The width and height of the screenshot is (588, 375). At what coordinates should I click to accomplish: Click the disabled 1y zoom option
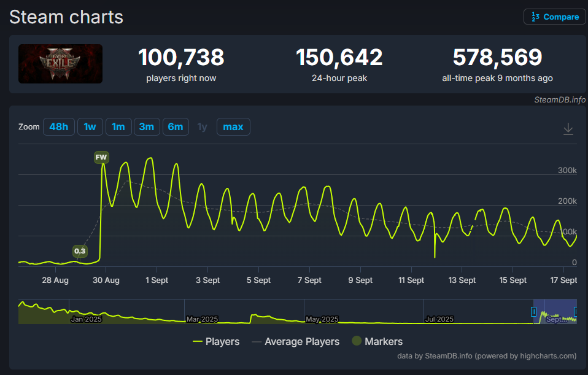[203, 127]
